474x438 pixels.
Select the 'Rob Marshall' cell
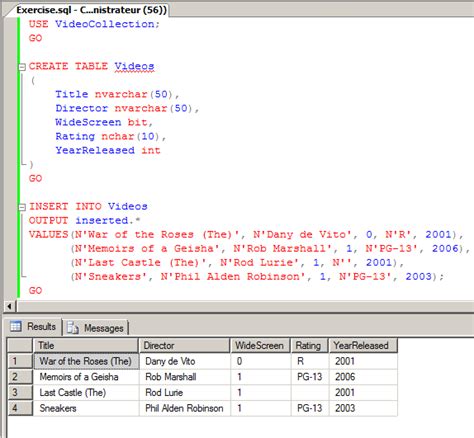(185, 377)
